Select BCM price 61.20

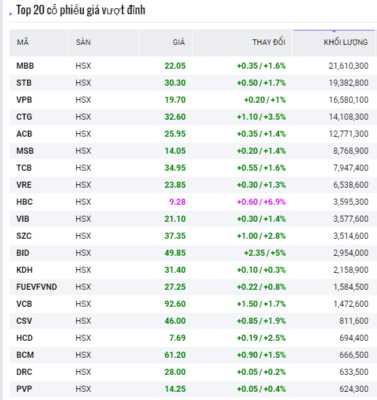coord(175,355)
